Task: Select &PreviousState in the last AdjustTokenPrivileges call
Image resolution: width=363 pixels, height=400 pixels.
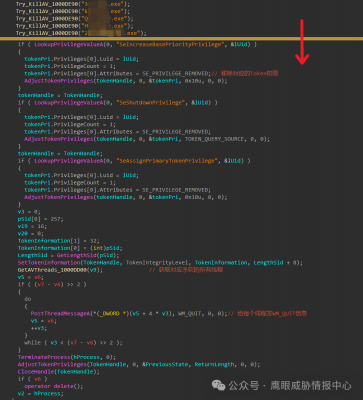Action: pos(165,364)
